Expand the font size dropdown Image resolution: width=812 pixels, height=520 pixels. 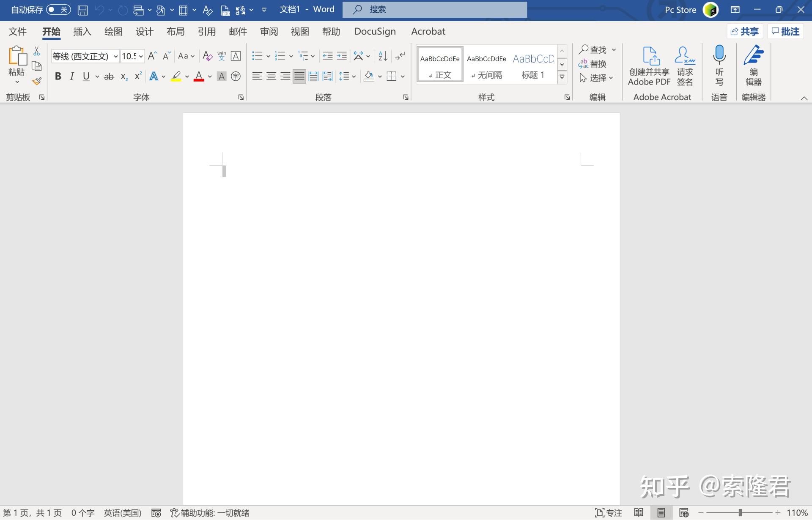[x=143, y=56]
